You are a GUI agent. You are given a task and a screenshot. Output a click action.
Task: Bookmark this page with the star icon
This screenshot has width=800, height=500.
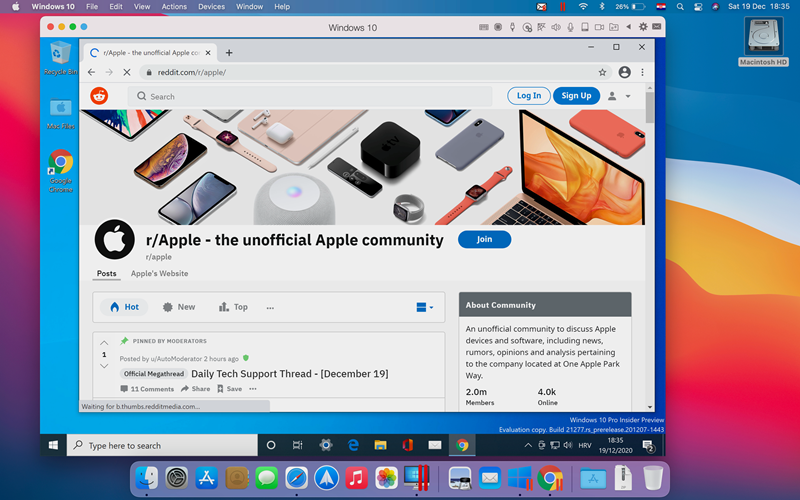(x=602, y=72)
